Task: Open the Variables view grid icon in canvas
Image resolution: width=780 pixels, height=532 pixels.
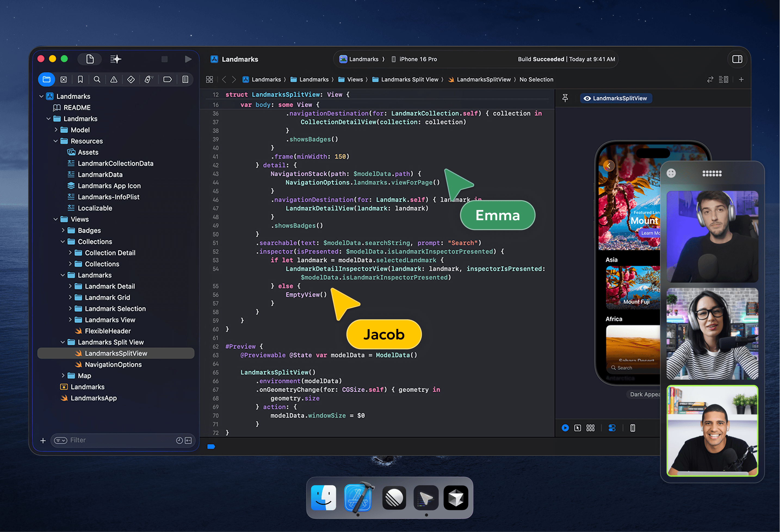Action: coord(590,428)
